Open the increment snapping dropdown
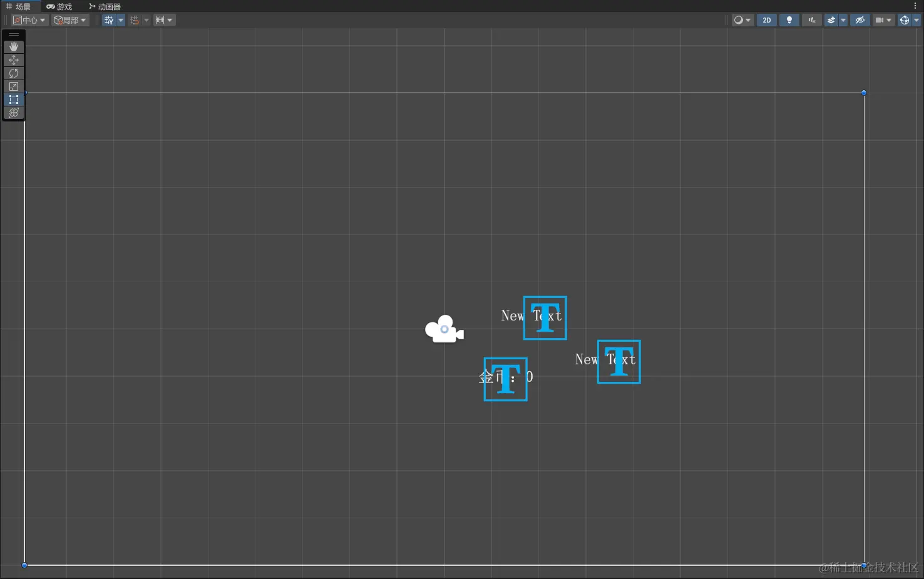Screen dimensions: 924x579 [164, 20]
